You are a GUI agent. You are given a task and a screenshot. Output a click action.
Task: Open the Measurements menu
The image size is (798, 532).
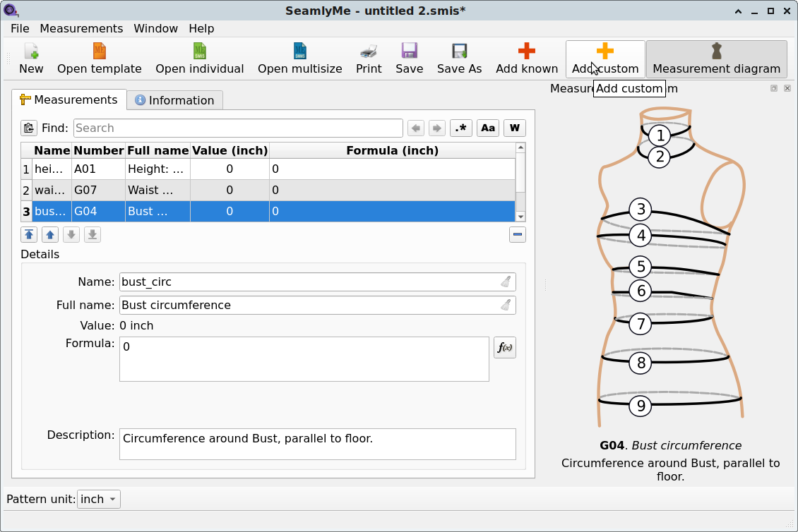click(x=81, y=28)
